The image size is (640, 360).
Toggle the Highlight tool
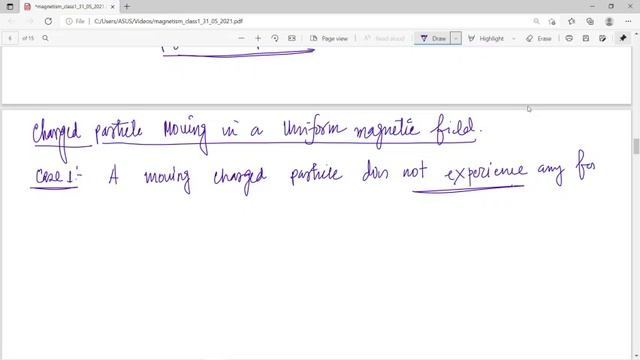(486, 38)
